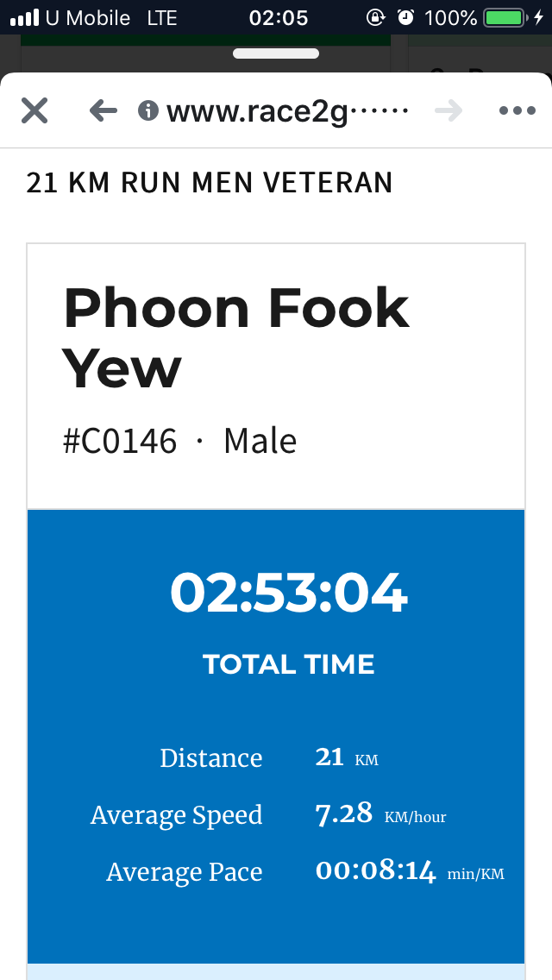The image size is (552, 980).
Task: Tap the sheet drag handle at top
Action: pyautogui.click(x=276, y=53)
